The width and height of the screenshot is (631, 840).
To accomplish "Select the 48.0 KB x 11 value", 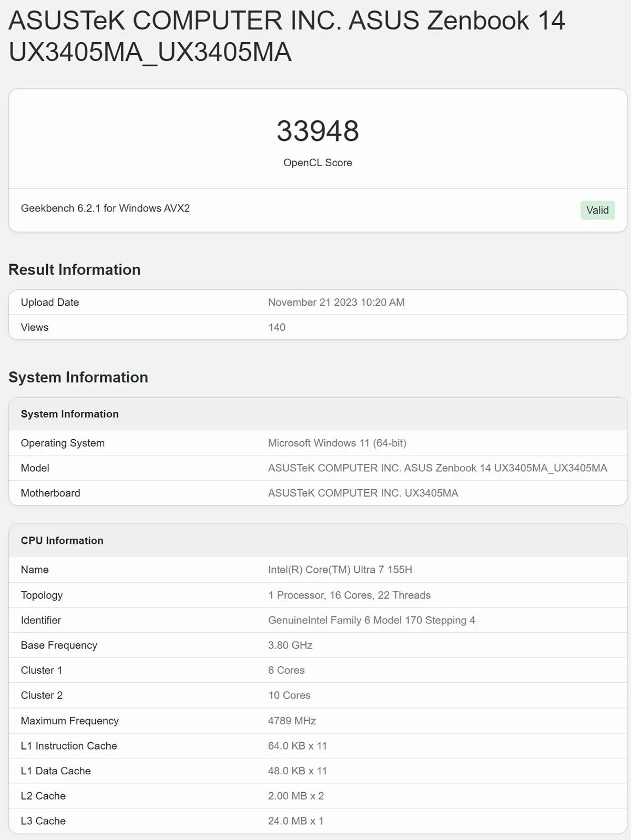I will (x=298, y=771).
